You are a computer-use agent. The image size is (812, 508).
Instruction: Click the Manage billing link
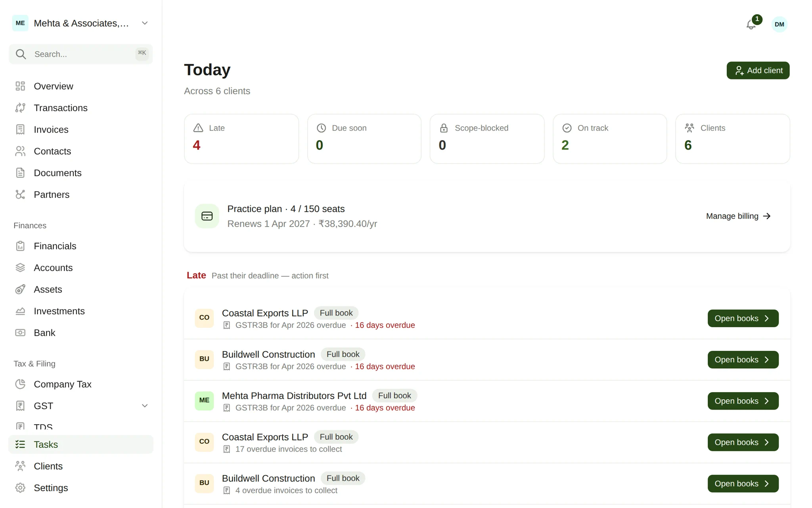click(x=738, y=216)
